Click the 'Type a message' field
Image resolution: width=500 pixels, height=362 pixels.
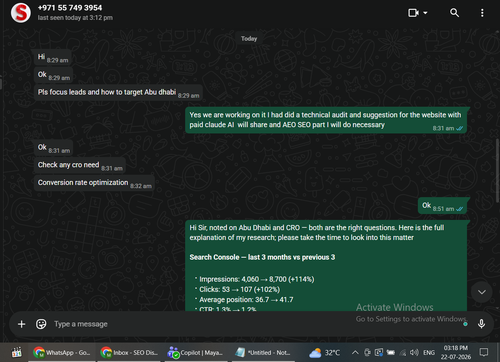point(253,324)
